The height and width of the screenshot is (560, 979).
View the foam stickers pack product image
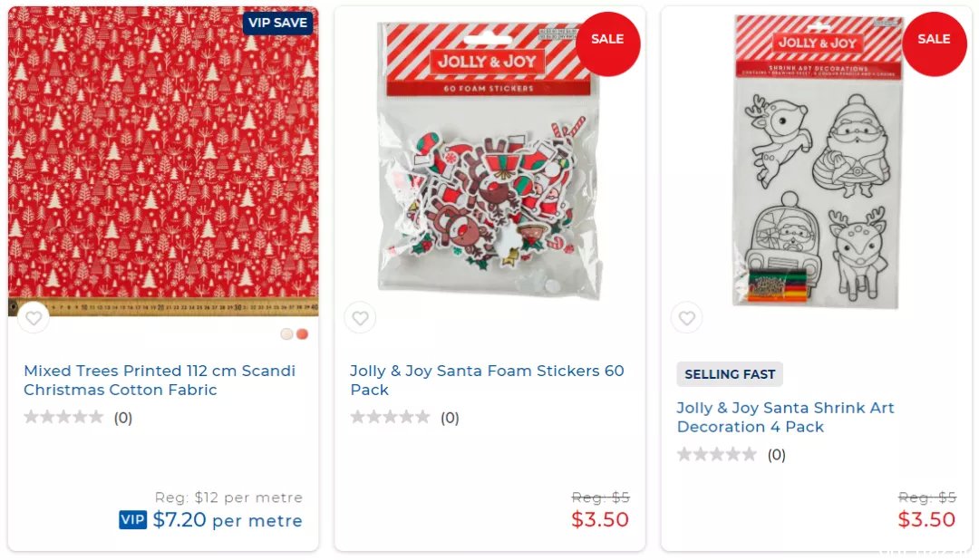489,161
